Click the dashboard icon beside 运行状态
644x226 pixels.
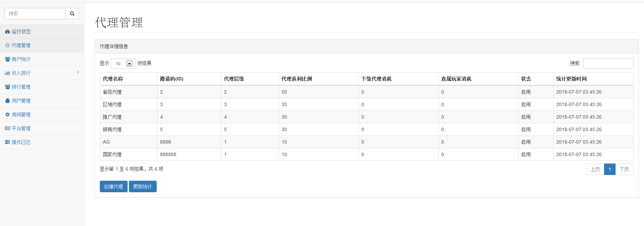[7, 32]
